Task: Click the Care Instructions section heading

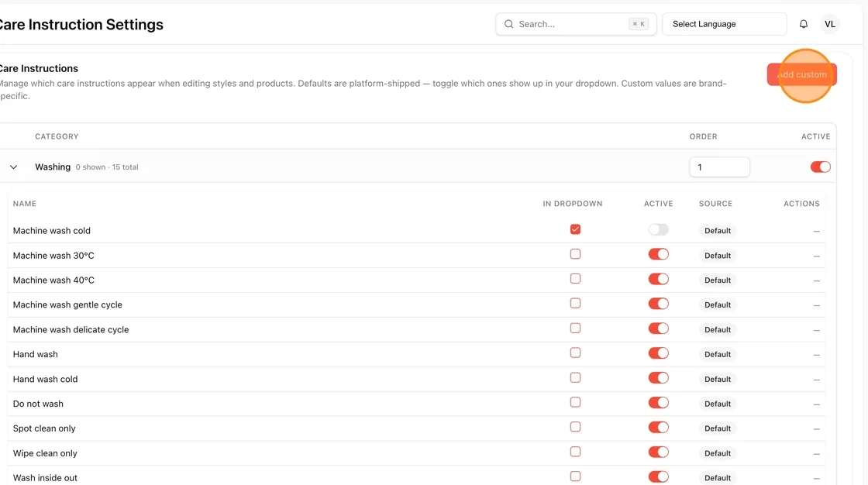Action: [x=39, y=69]
